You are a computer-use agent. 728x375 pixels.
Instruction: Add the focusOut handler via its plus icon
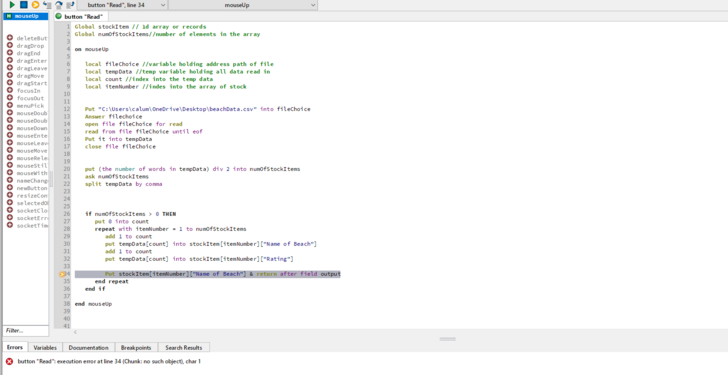(x=9, y=97)
